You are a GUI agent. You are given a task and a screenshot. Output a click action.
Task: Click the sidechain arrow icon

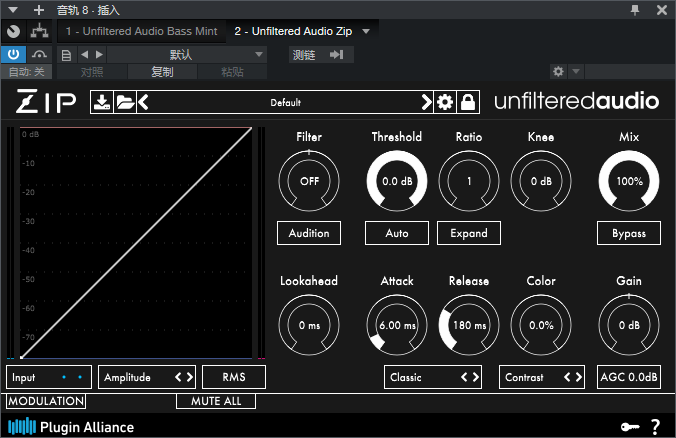coord(336,55)
